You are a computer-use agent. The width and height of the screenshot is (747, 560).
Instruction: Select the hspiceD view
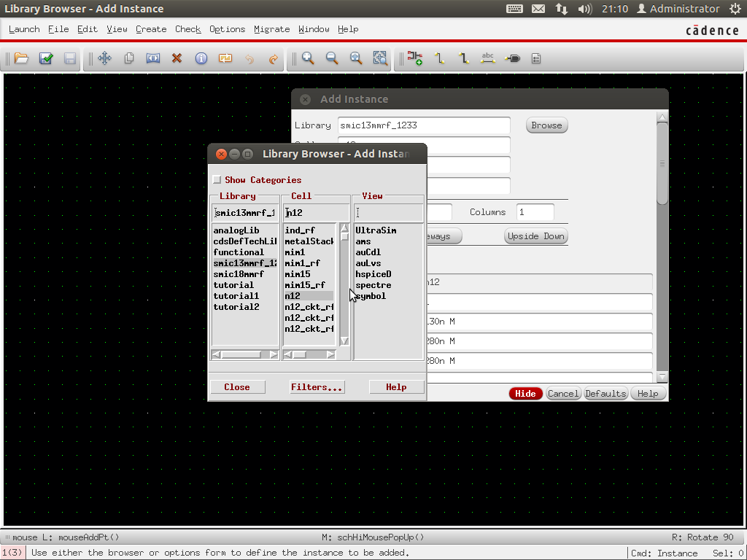(x=373, y=274)
